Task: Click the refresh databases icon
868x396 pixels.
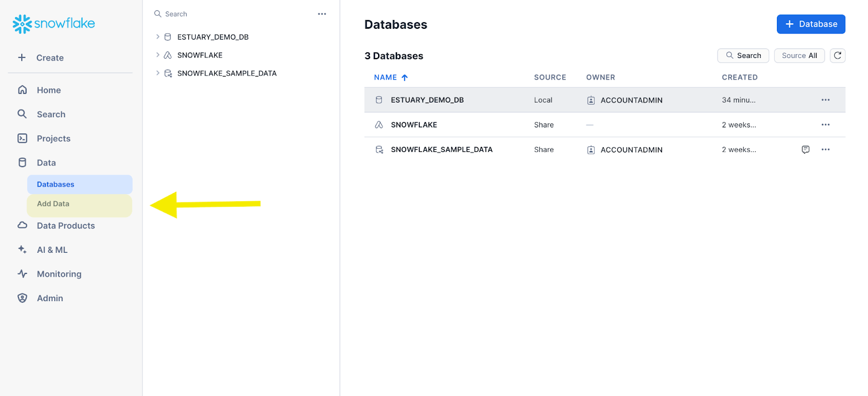Action: [x=838, y=55]
